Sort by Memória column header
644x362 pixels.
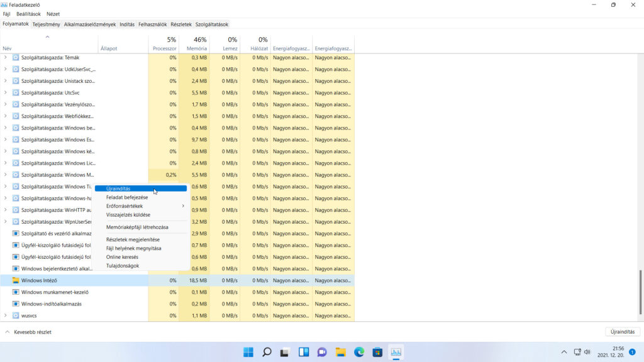coord(195,44)
